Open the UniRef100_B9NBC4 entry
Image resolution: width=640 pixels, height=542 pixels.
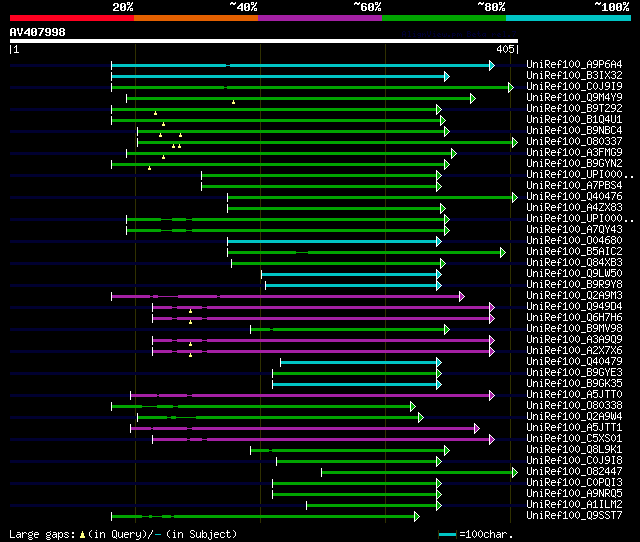pyautogui.click(x=574, y=131)
